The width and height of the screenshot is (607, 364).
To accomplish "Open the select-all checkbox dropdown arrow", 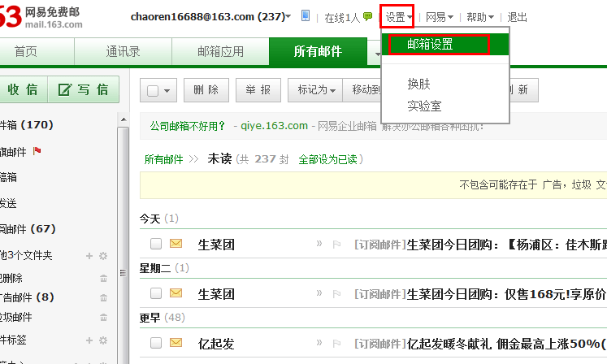I will (167, 91).
